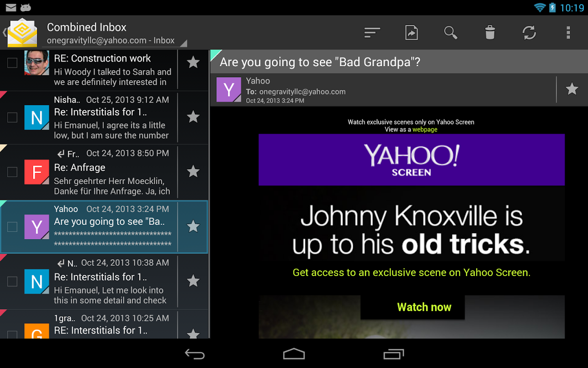Tap the battery charging status icon
The image size is (588, 368).
(x=552, y=7)
